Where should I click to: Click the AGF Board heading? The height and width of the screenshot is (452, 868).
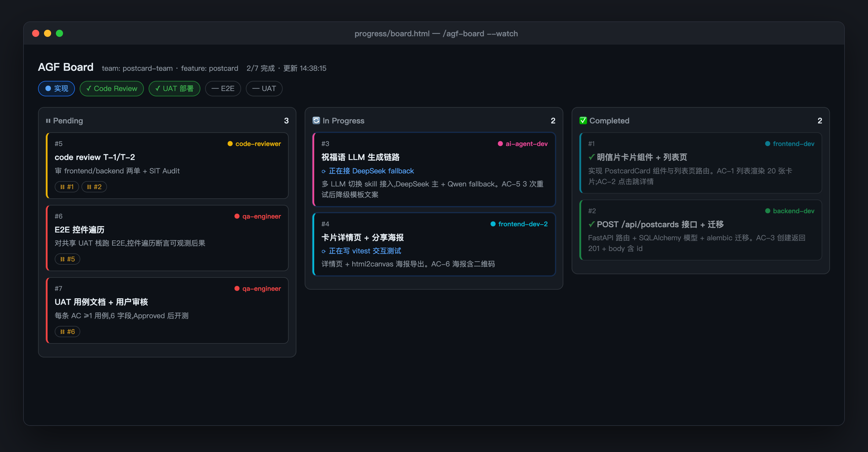[66, 67]
